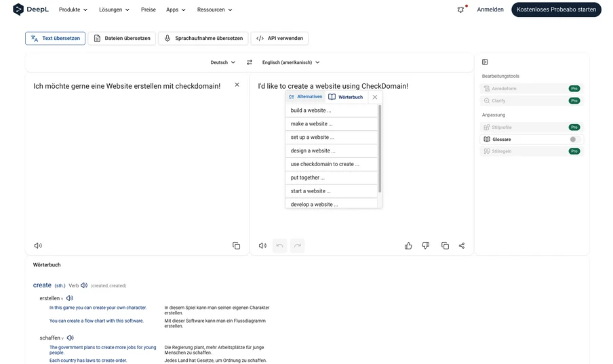
Task: Switch to the Wörterbuch tab in popup
Action: pyautogui.click(x=346, y=97)
